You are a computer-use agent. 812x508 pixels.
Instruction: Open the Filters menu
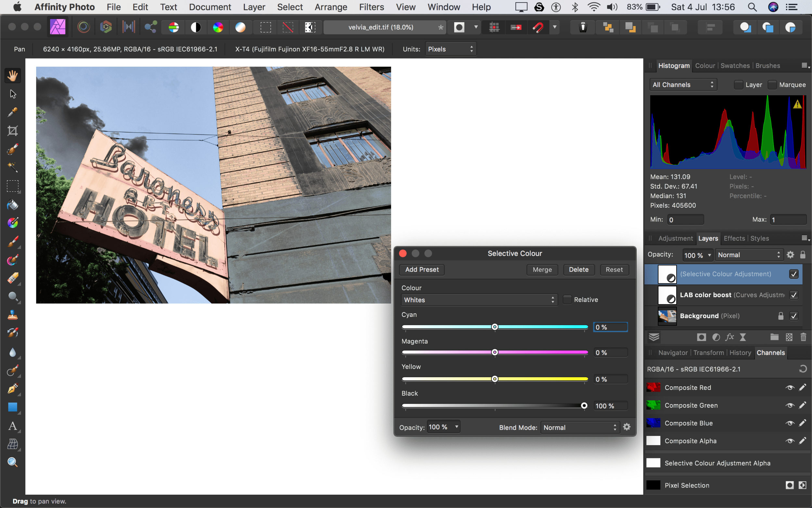coord(371,7)
